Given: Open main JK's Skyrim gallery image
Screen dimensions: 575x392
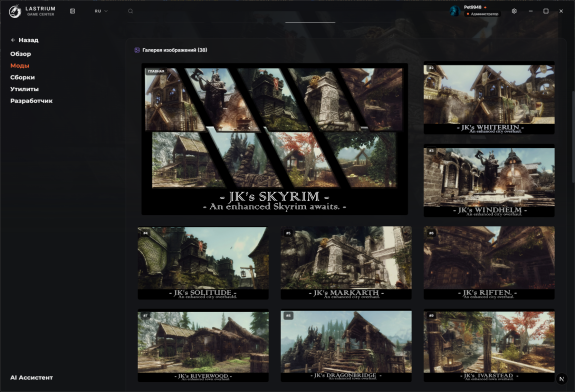Looking at the screenshot, I should (x=275, y=139).
